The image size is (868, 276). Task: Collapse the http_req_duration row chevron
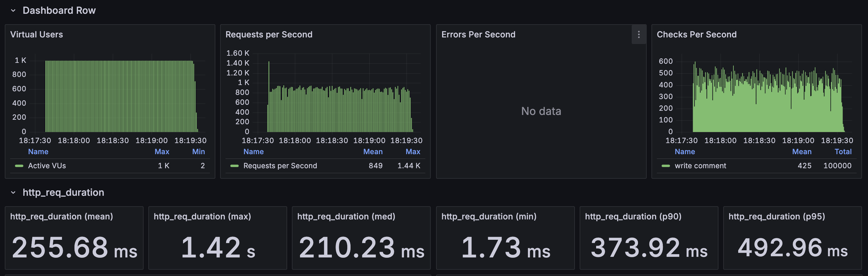click(x=13, y=193)
